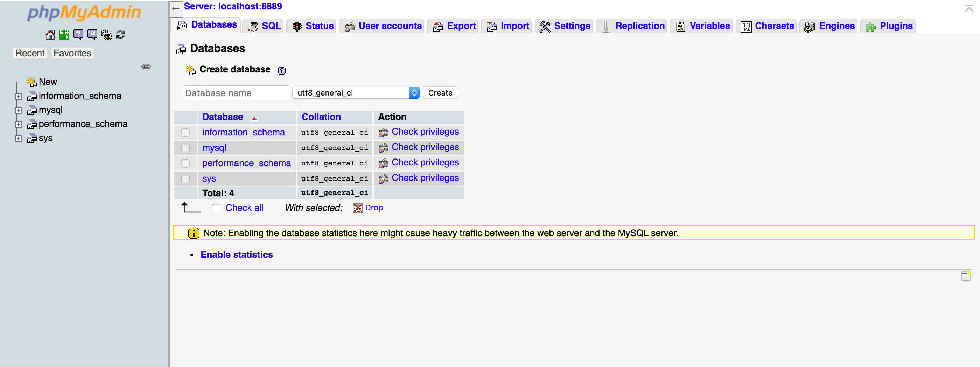Tick the information_schema row checkbox
This screenshot has width=980, height=367.
pos(185,132)
